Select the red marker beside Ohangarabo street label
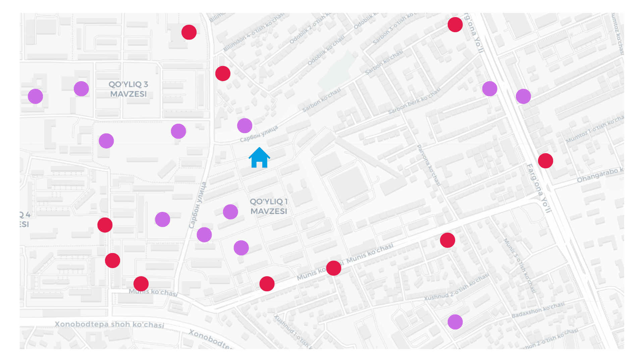The width and height of the screenshot is (644, 362). coord(545,161)
